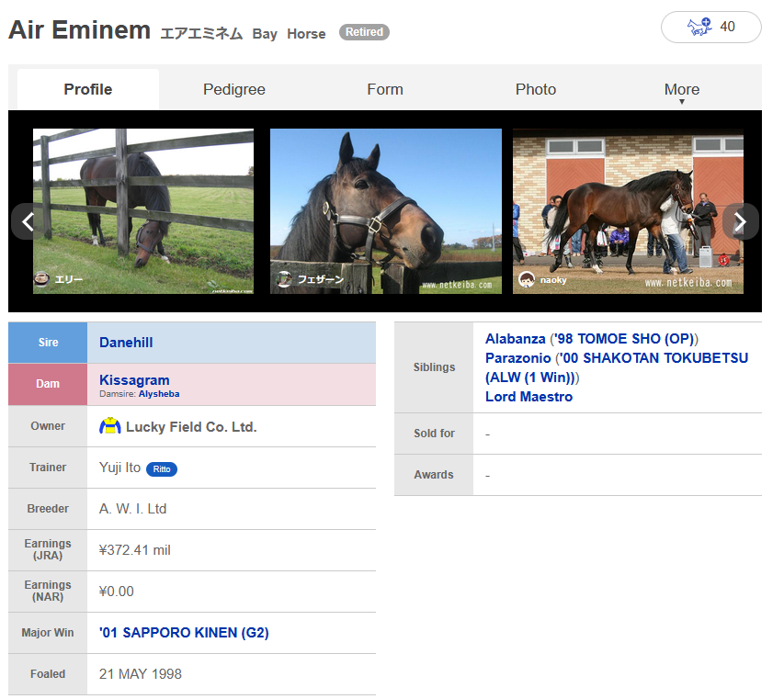Click the Air Eminem heading
The width and height of the screenshot is (784, 699).
[79, 29]
